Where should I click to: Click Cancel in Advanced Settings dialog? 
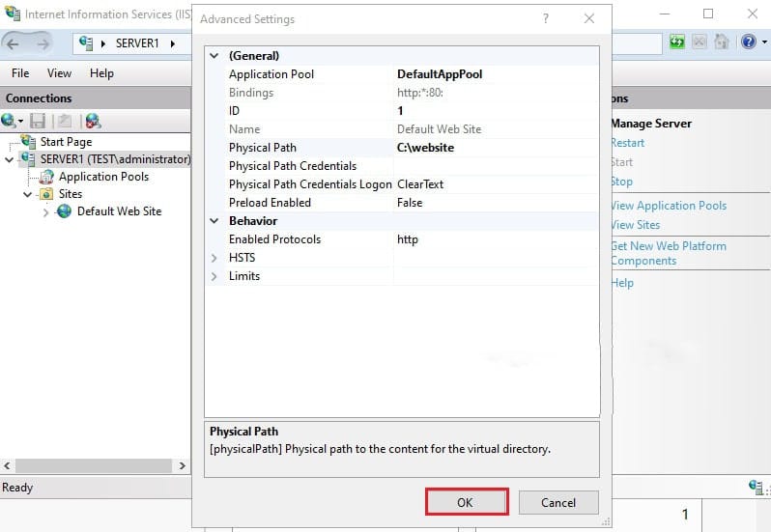558,502
